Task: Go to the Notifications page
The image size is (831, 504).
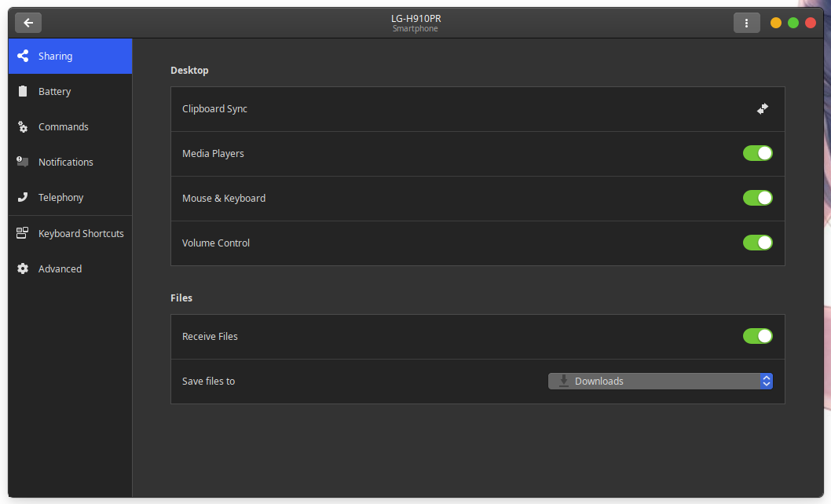Action: point(70,163)
